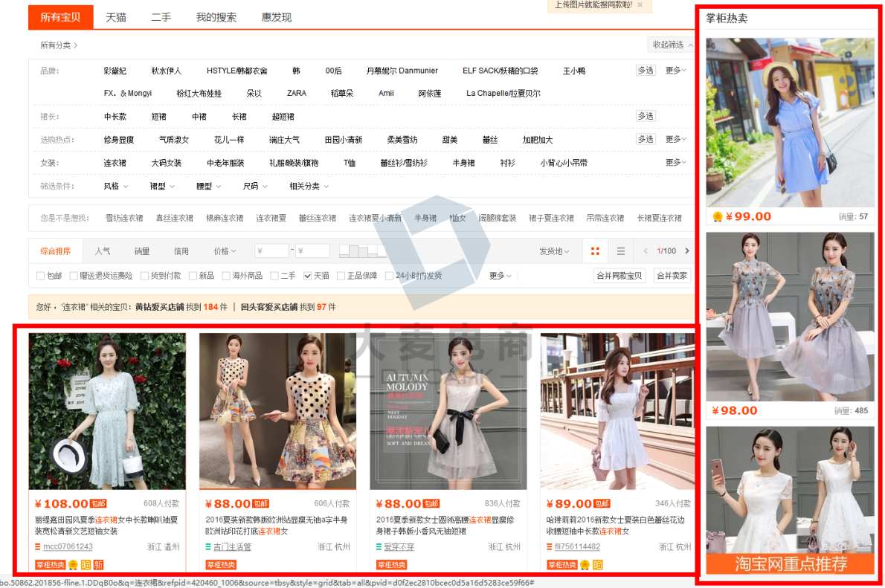Click 新 new badge under mcc07061243 item

[x=98, y=565]
